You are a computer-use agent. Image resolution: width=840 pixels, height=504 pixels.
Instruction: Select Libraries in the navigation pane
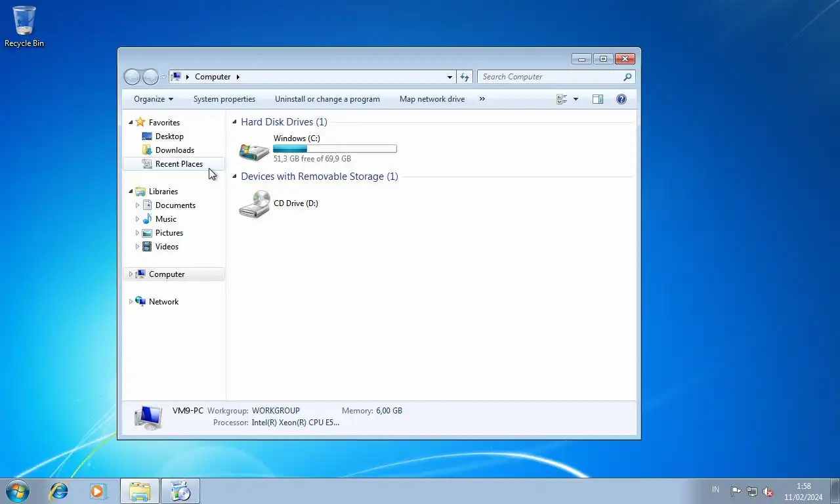coord(163,192)
